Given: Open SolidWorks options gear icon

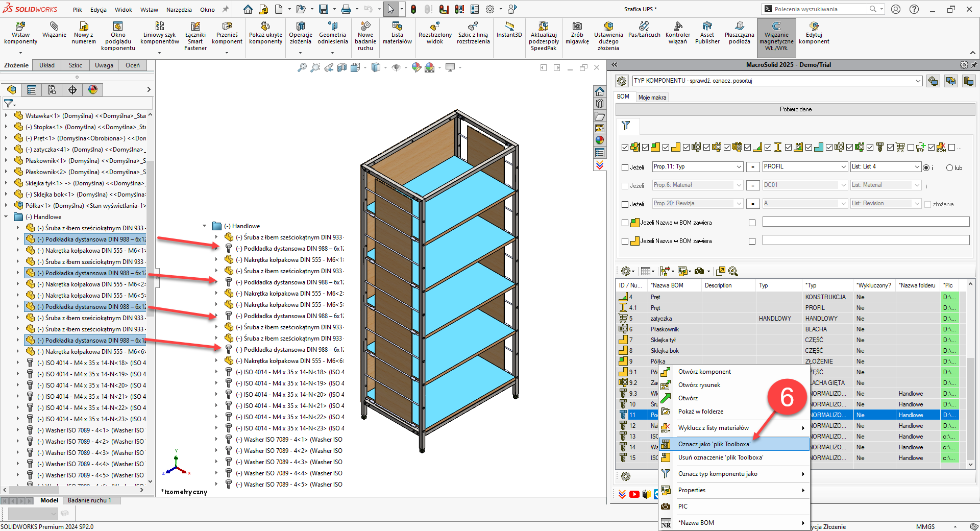Looking at the screenshot, I should pyautogui.click(x=490, y=9).
